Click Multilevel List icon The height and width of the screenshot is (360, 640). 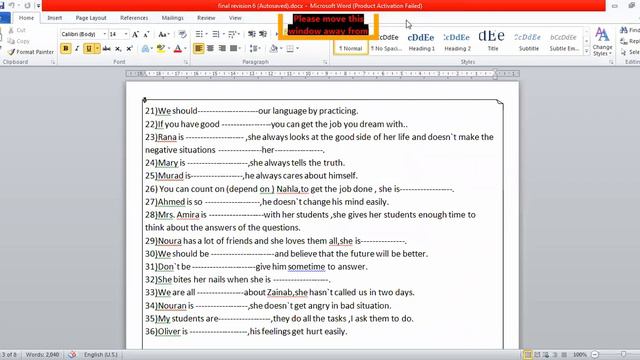[x=233, y=34]
